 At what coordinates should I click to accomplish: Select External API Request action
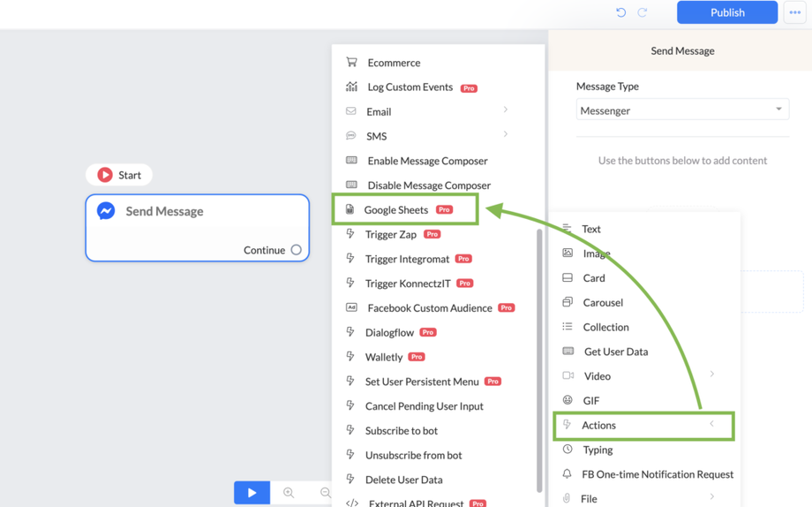[x=416, y=503]
